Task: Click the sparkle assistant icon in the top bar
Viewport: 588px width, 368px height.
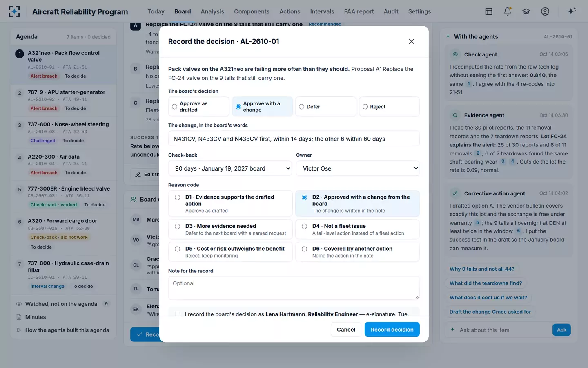Action: pos(572,11)
